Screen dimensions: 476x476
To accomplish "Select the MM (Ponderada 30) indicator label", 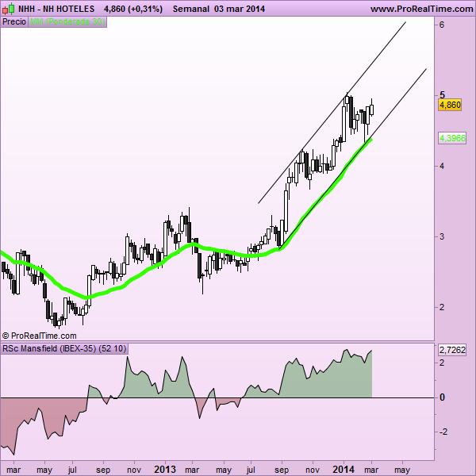I will [67, 22].
